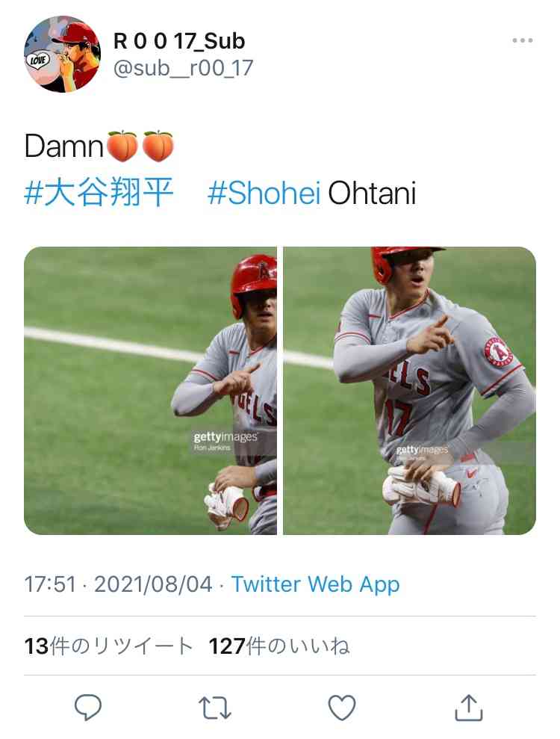Viewport: 560px width, 739px height.
Task: Click the #大谷翔平 hashtag
Action: coord(99,192)
